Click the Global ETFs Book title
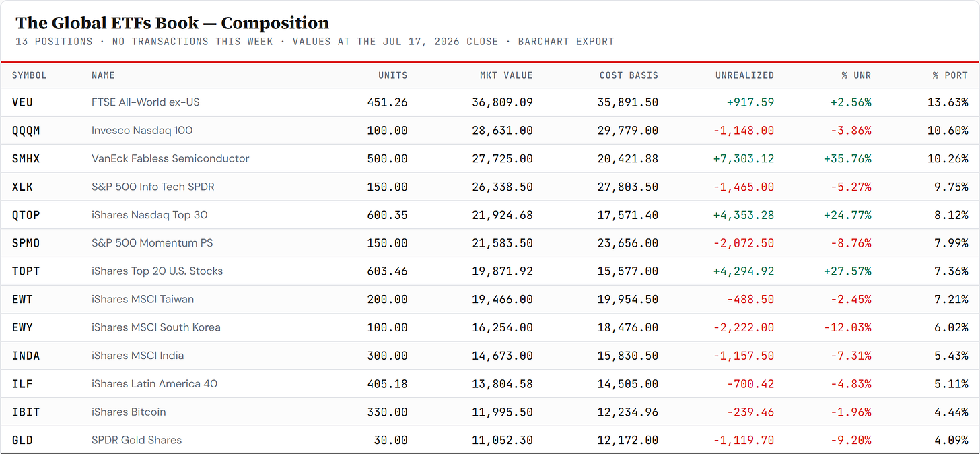 [x=172, y=23]
